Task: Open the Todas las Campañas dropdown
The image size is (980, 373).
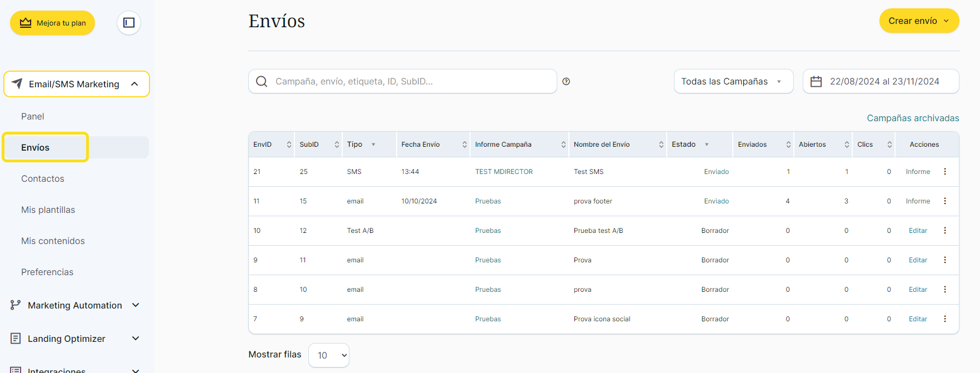Action: pos(733,82)
